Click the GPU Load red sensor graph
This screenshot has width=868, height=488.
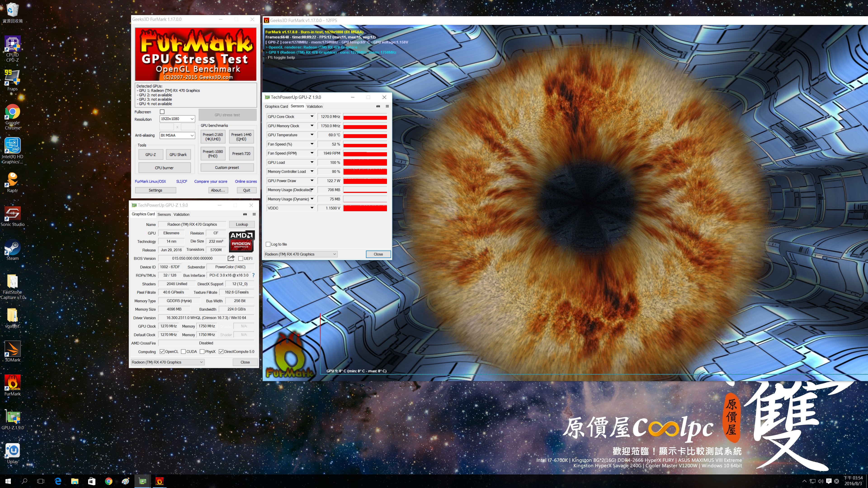pyautogui.click(x=365, y=162)
